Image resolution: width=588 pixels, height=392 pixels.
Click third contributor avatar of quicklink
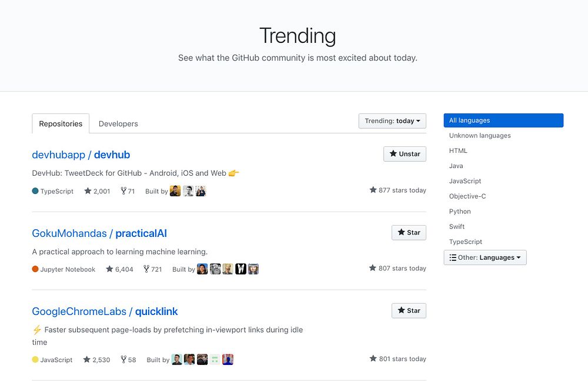[202, 360]
